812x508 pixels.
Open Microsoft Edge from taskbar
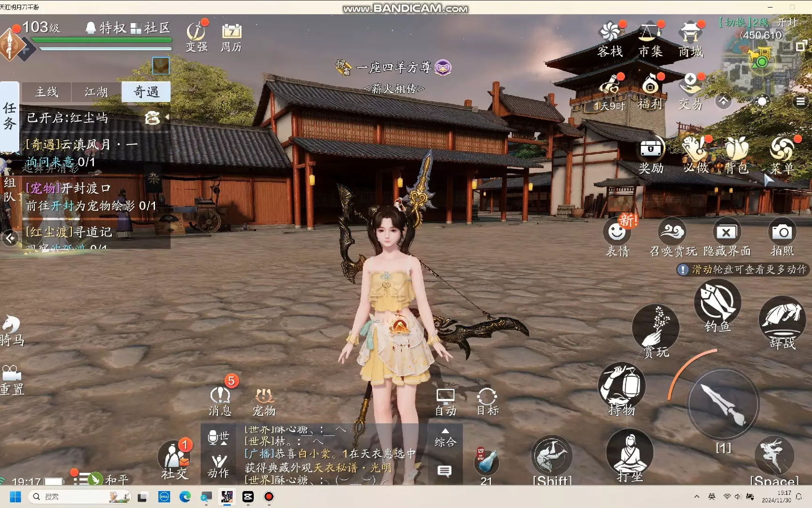(x=185, y=497)
